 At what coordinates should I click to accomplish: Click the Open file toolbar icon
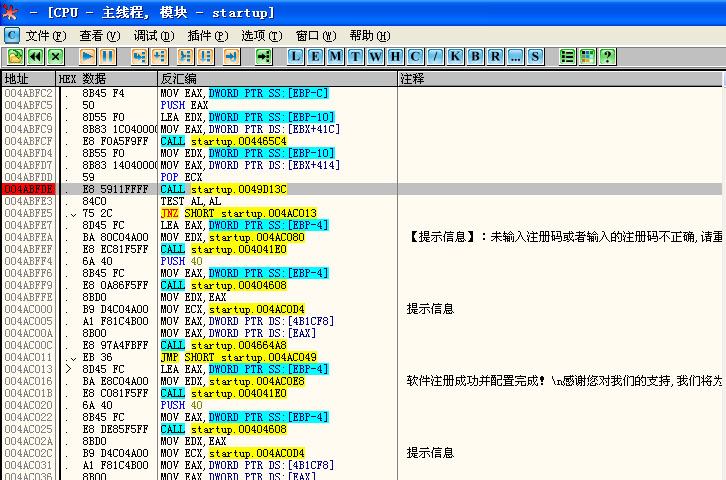[15, 56]
